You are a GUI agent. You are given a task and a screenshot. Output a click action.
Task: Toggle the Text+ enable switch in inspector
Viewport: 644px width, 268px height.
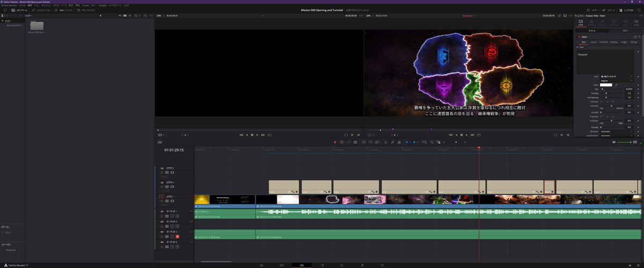pos(579,37)
